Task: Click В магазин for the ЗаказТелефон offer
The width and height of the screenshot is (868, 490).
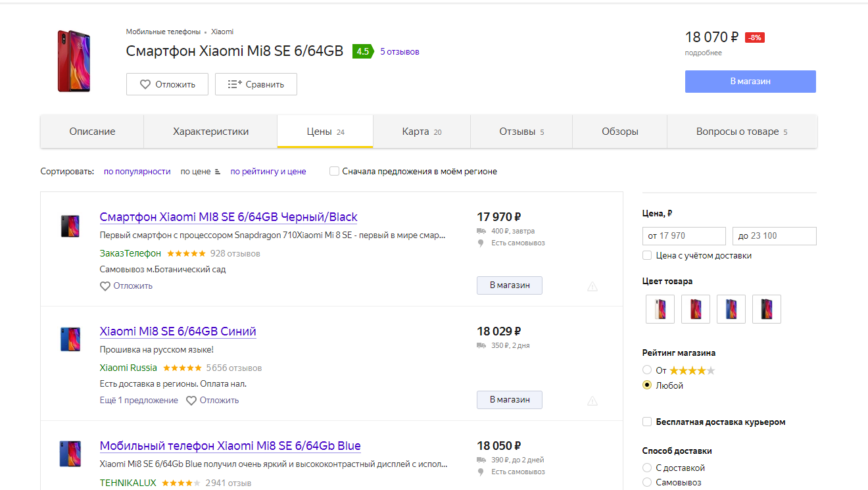Action: pos(510,285)
